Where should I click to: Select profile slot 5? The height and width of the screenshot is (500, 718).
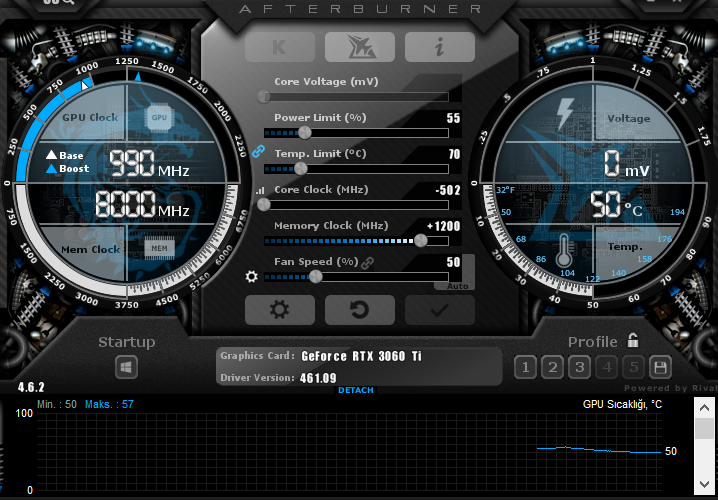click(634, 367)
